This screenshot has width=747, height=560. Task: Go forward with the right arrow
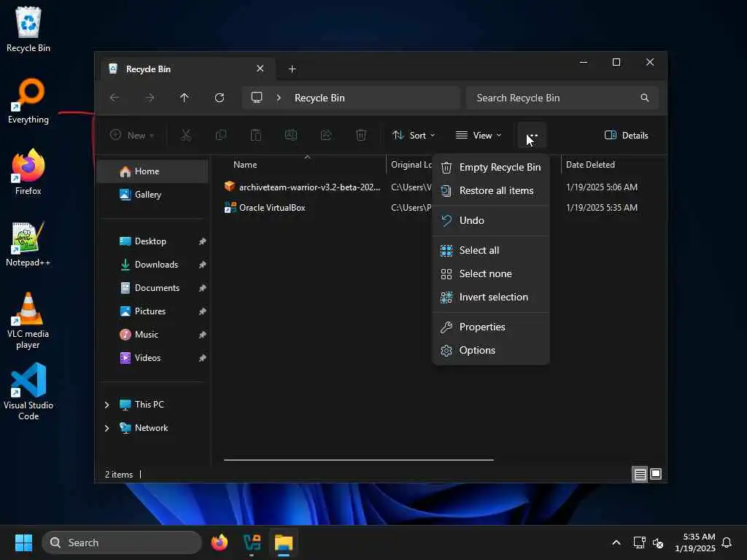pyautogui.click(x=150, y=98)
